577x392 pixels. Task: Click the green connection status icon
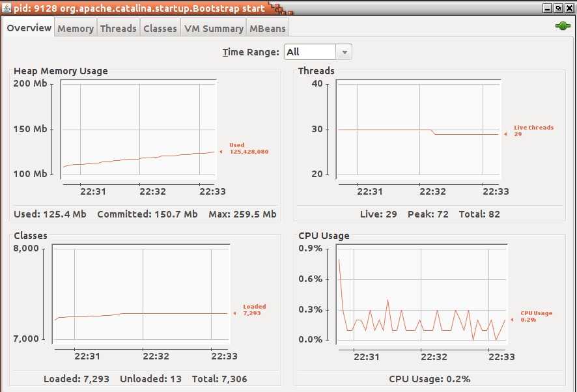563,26
